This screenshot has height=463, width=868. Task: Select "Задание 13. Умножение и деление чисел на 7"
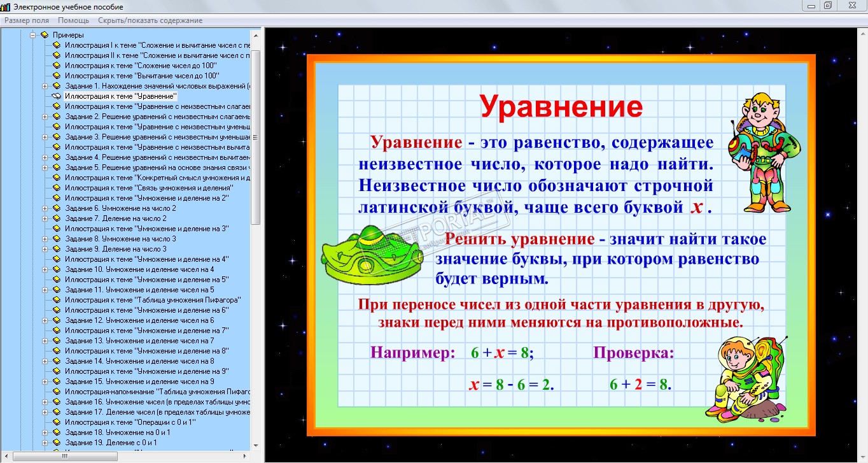coord(139,341)
